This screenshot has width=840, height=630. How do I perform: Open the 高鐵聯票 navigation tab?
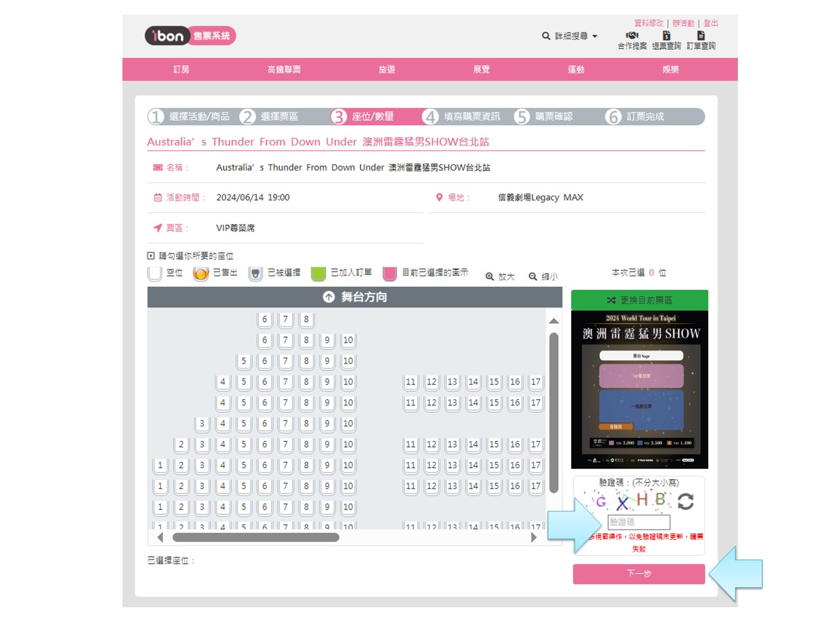click(284, 70)
